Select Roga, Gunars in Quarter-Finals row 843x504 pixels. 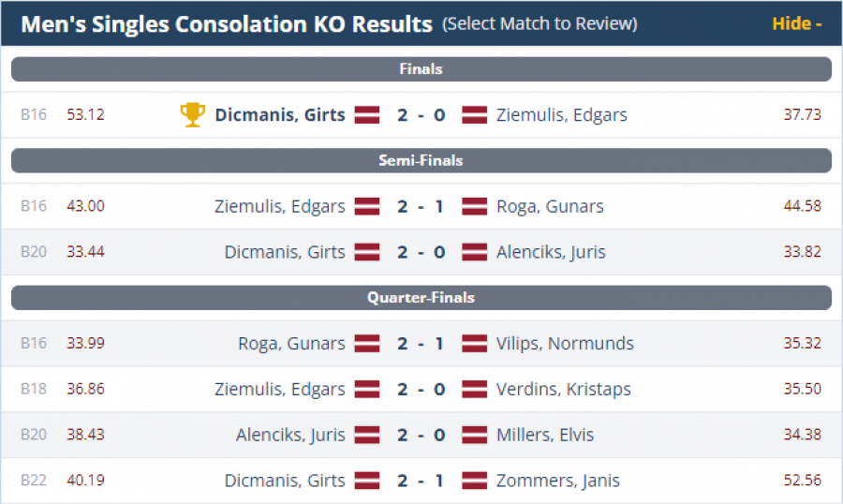[x=291, y=344]
